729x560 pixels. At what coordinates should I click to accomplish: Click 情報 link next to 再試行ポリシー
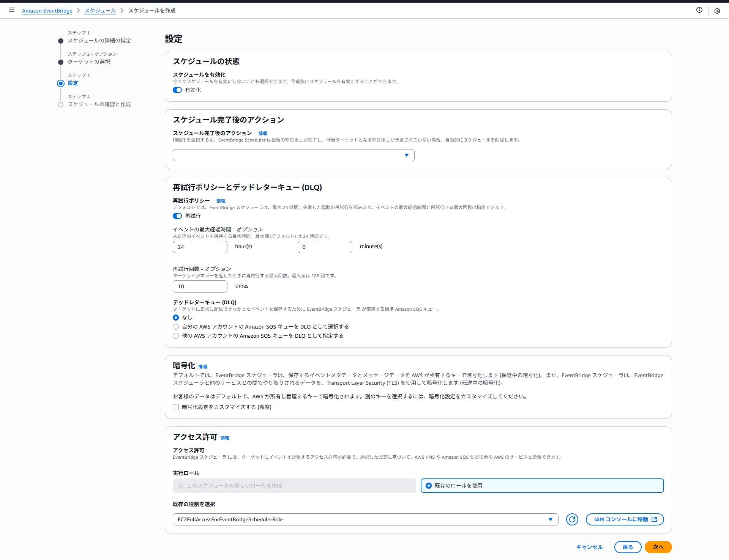tap(221, 201)
